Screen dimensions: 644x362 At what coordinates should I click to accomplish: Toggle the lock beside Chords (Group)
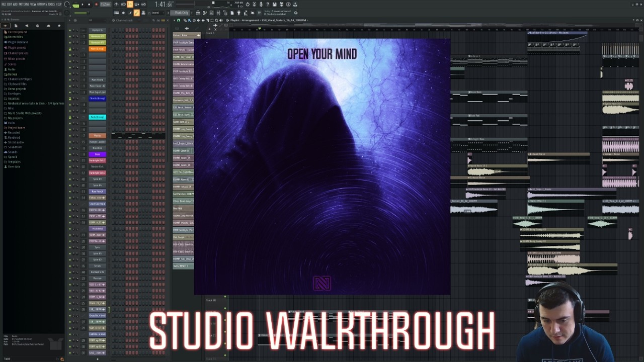click(x=70, y=99)
